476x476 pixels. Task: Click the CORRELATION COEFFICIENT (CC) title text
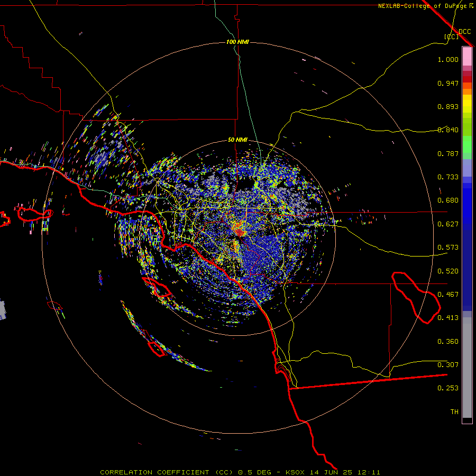point(167,472)
